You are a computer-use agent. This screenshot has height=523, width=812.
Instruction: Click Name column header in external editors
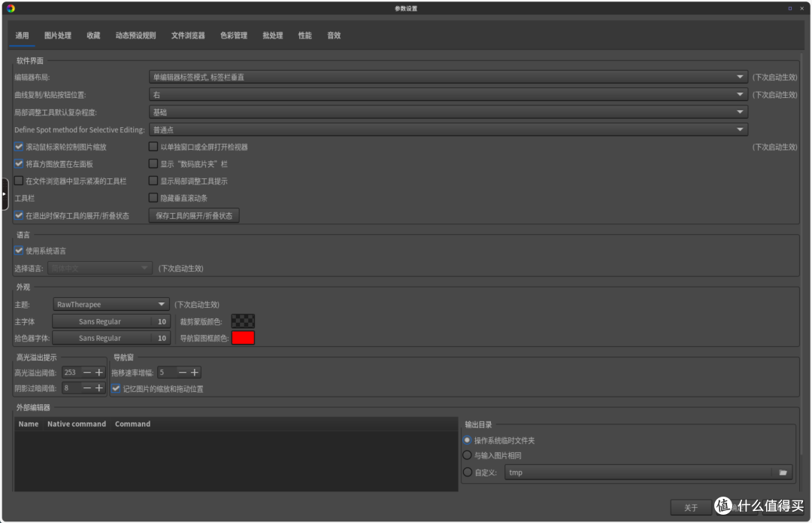(29, 424)
